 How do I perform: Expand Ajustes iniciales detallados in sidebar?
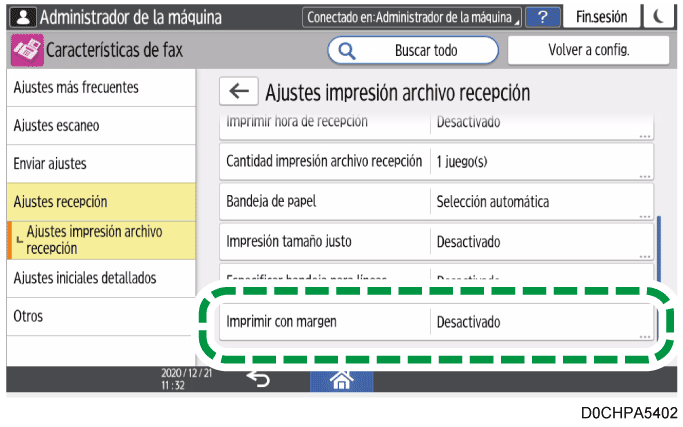[97, 277]
